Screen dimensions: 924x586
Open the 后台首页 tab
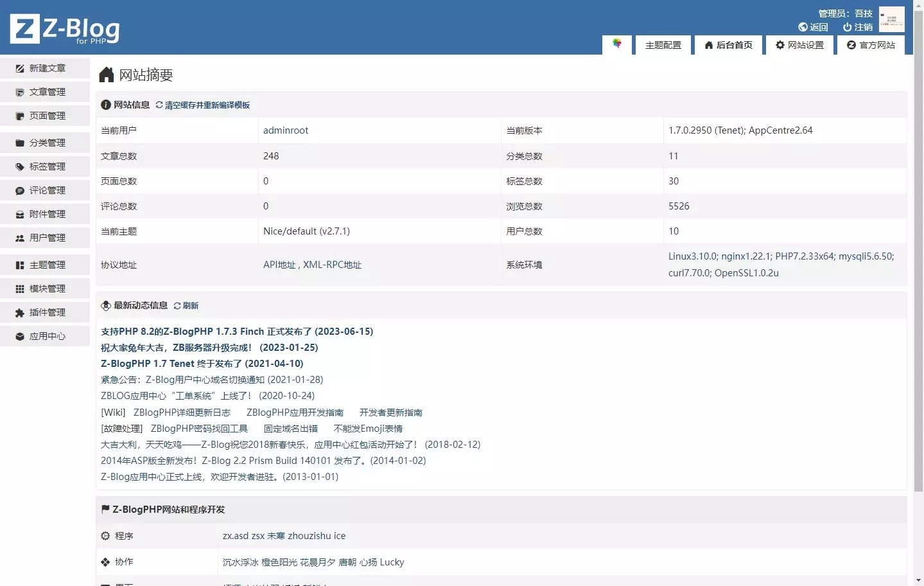(728, 45)
